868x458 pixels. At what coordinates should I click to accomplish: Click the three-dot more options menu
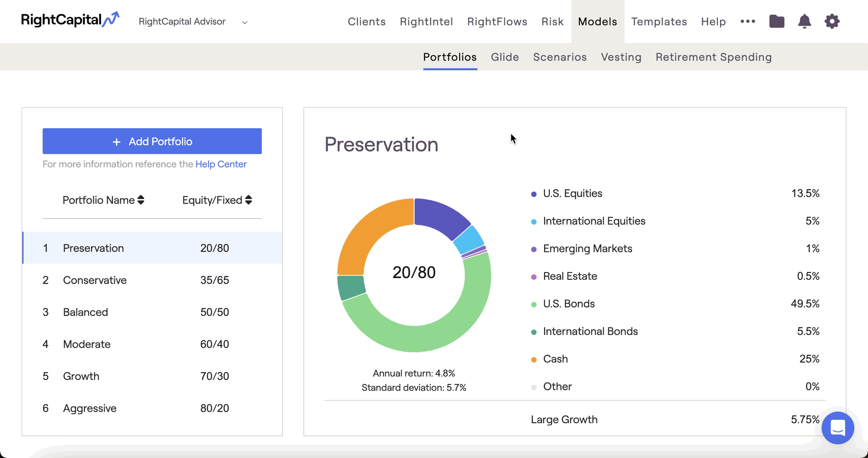point(748,21)
